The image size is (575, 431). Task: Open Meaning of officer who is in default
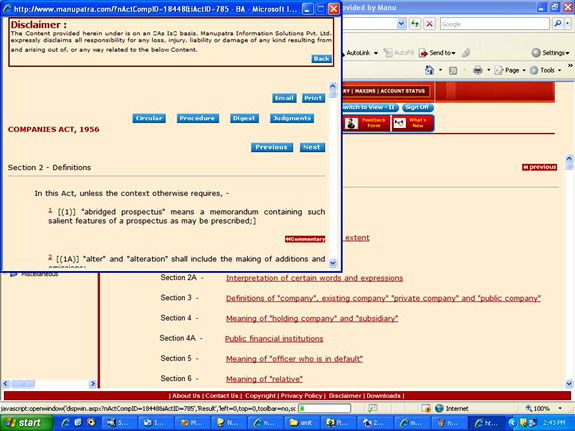click(x=294, y=359)
